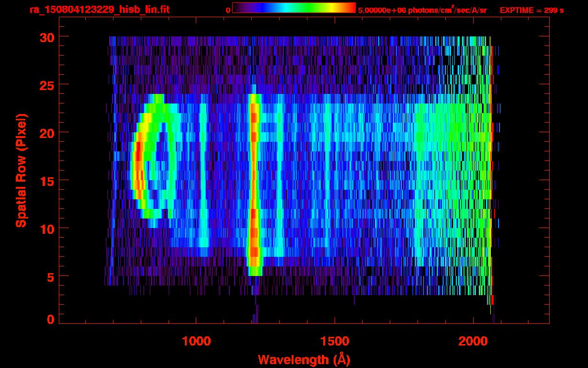Click the EXPTIME = 299 s label
The height and width of the screenshot is (368, 588).
531,10
